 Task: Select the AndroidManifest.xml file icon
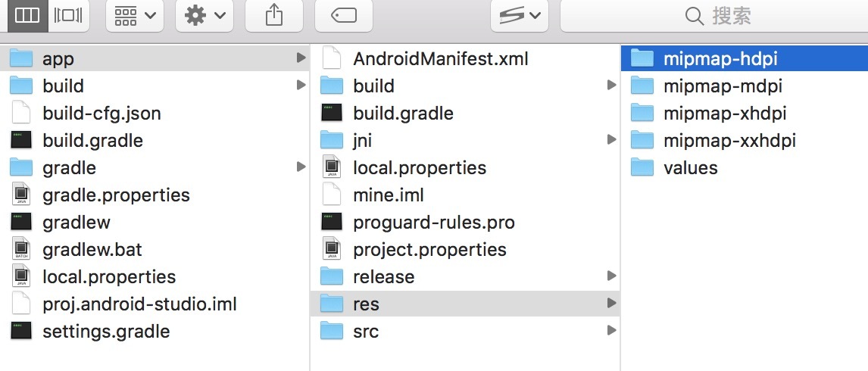click(x=332, y=58)
